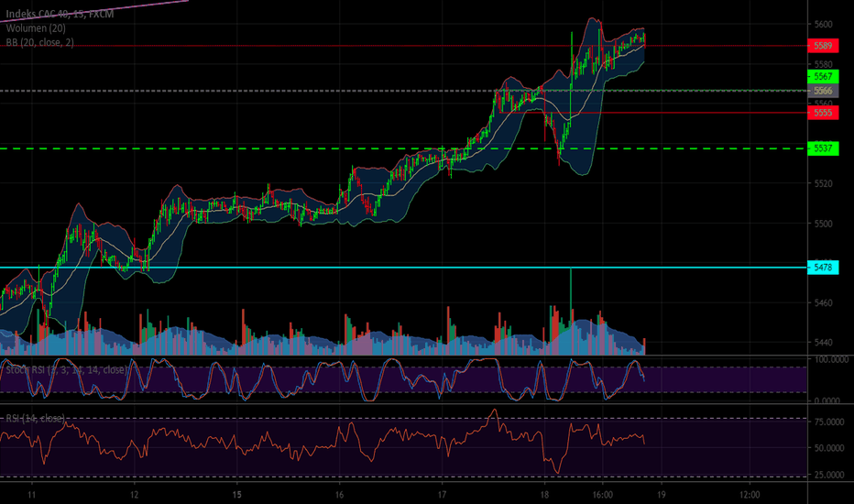Screen dimensions: 854x504
Task: Click date 15 on the time axis
Action: point(237,495)
